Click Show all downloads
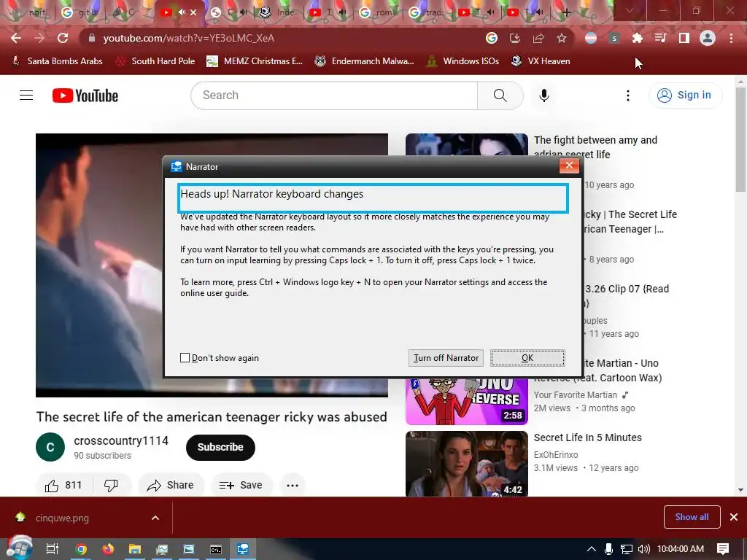The width and height of the screenshot is (747, 560). click(x=692, y=517)
